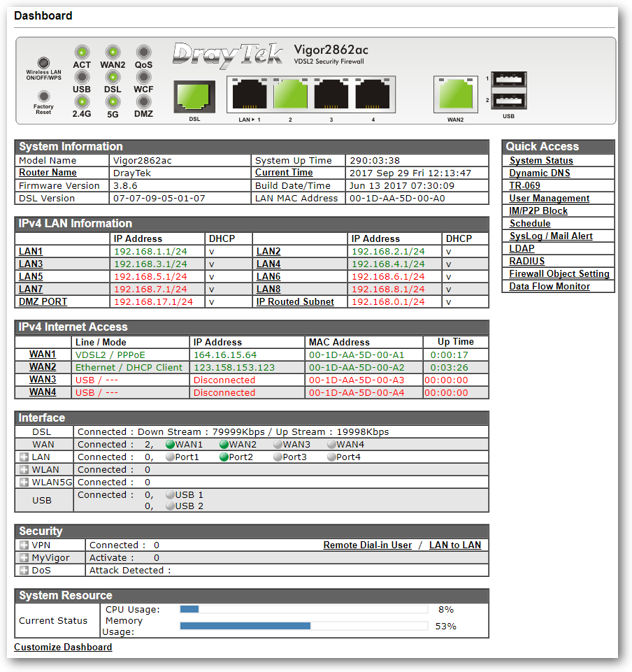The width and height of the screenshot is (632, 672).
Task: Click the Wireless LAN ON/OFF/WPS button
Action: (44, 62)
